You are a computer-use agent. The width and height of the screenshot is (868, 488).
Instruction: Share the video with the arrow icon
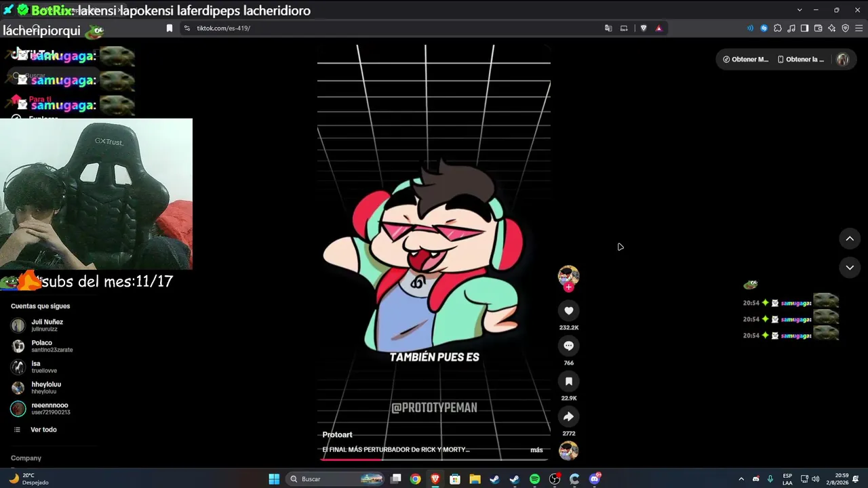(568, 417)
